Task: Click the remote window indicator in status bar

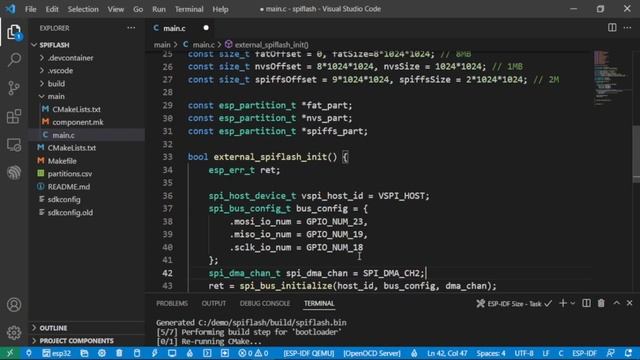Action: 9,353
